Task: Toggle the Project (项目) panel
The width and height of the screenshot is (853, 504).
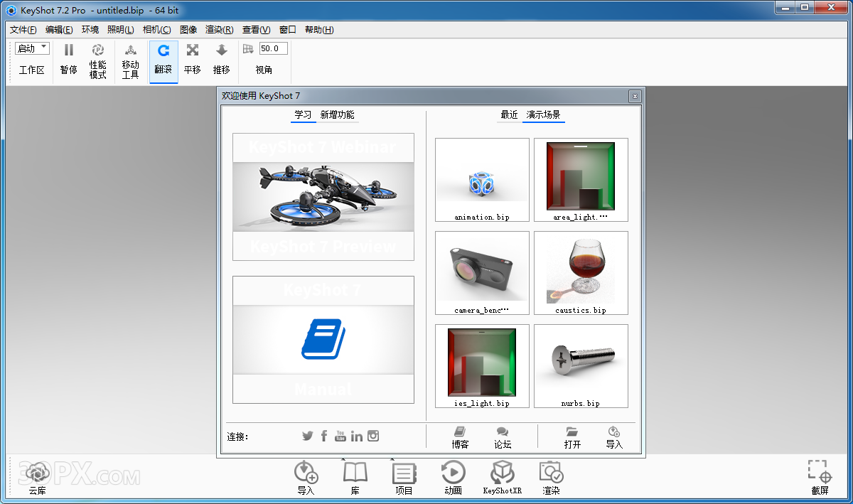Action: (x=404, y=473)
